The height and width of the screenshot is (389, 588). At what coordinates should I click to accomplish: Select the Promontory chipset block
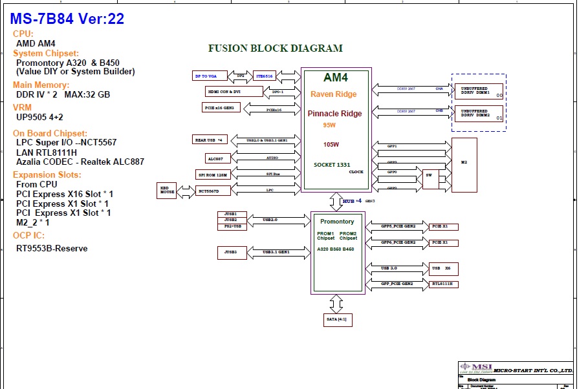(x=338, y=251)
